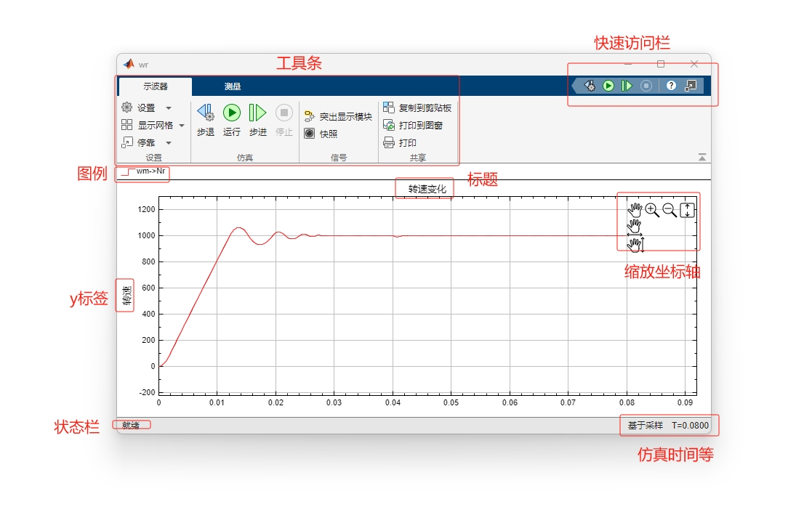Open help with the question mark icon
Image resolution: width=812 pixels, height=507 pixels.
click(x=671, y=86)
